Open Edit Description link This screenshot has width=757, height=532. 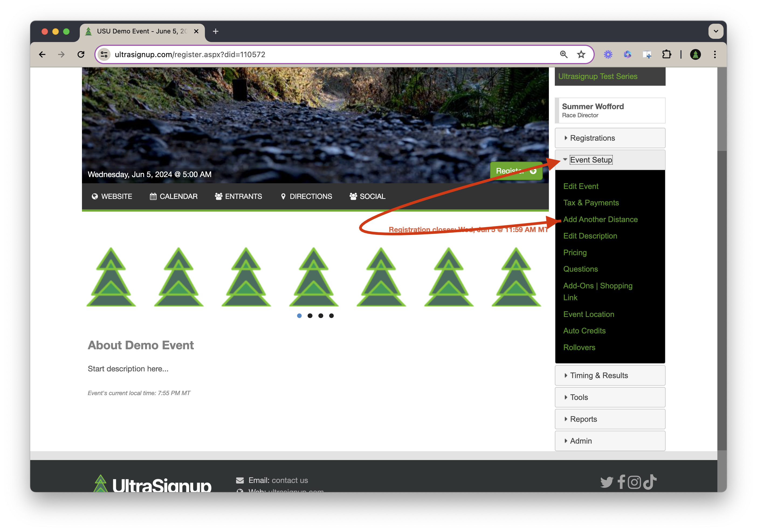point(590,236)
